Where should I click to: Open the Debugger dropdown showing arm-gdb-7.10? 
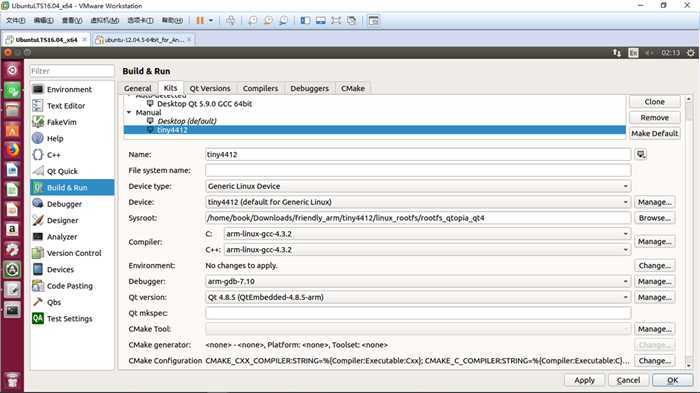tap(418, 281)
